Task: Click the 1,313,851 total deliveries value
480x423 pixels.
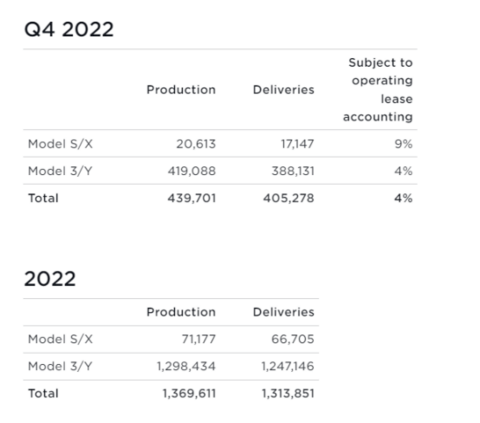Action: pyautogui.click(x=288, y=393)
